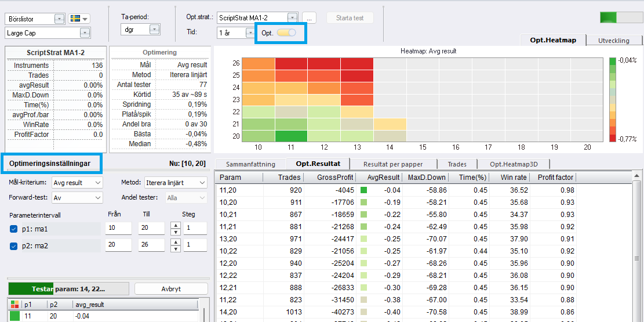
Task: Decrease p1 ma1 interval with down arrow
Action: tap(176, 232)
